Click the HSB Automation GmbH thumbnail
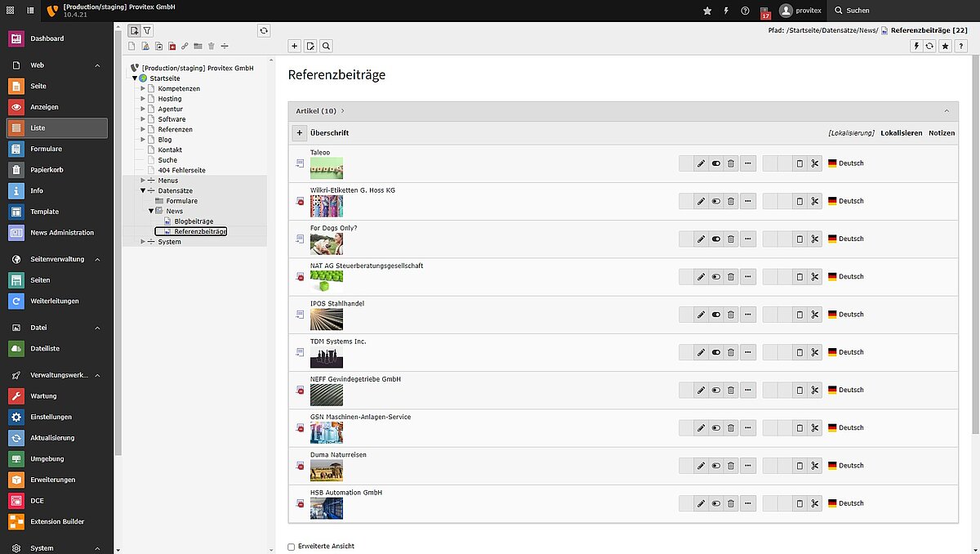 [327, 508]
